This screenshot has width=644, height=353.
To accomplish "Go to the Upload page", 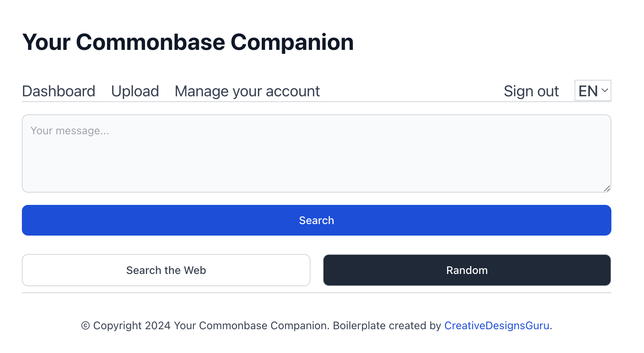I will pyautogui.click(x=135, y=91).
